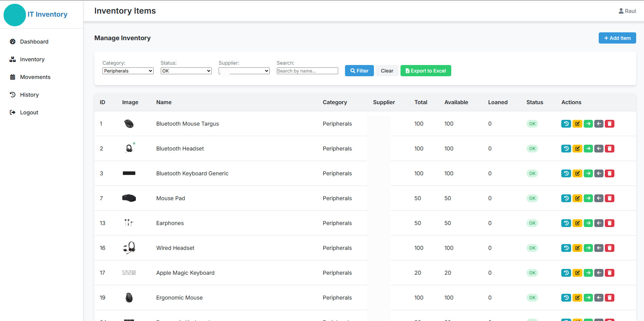Edit the Apple Magic Keyboard item
The height and width of the screenshot is (321, 644).
point(577,273)
